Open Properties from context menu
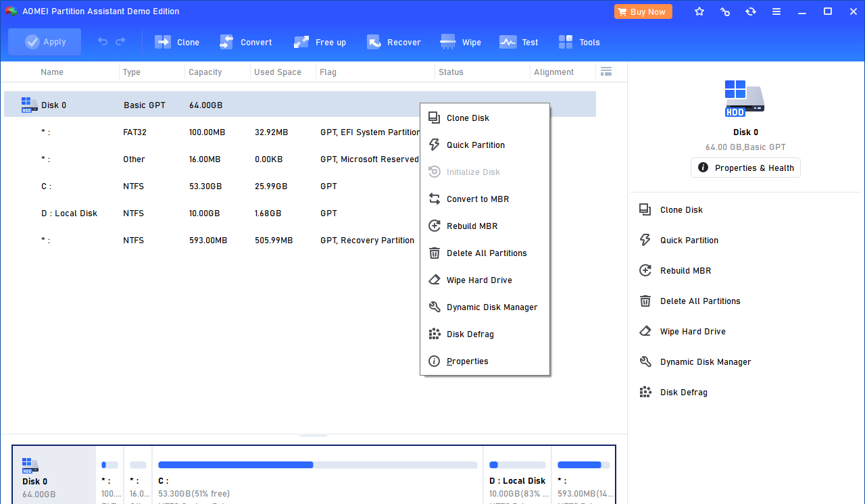Image resolution: width=865 pixels, height=504 pixels. coord(485,361)
